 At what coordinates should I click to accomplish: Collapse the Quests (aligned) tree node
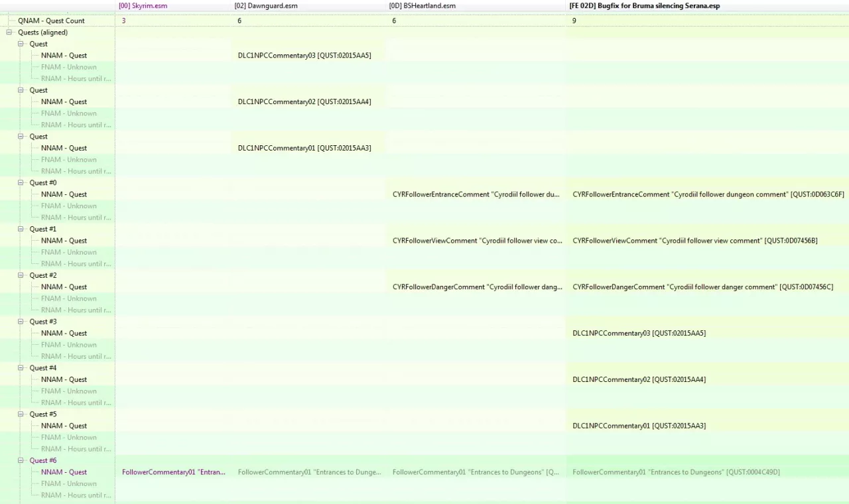[9, 32]
